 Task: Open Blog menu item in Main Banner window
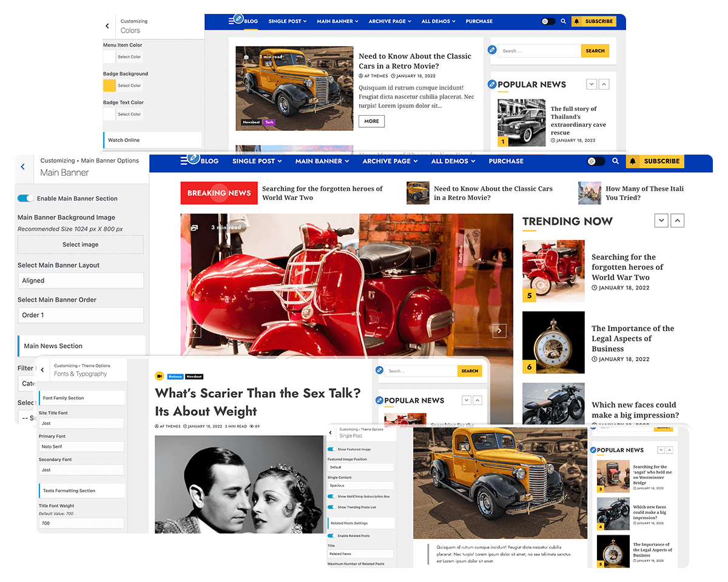[209, 161]
